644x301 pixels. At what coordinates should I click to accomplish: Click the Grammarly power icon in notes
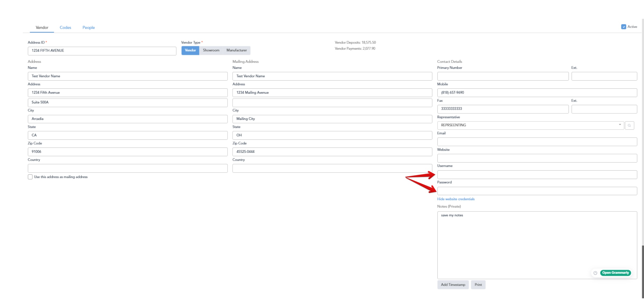(595, 273)
